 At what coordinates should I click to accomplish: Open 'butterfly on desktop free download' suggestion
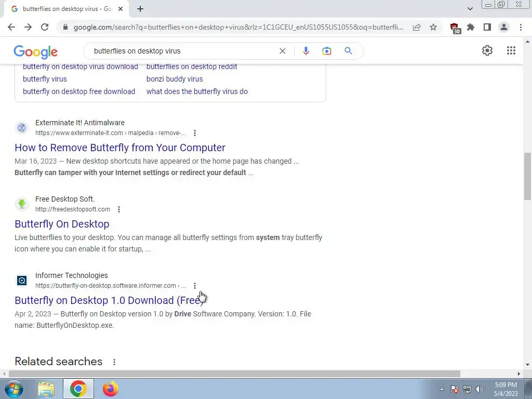[79, 91]
